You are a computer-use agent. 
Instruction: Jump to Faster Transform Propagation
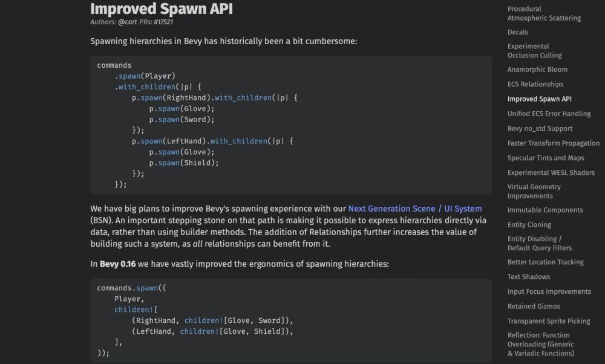554,143
